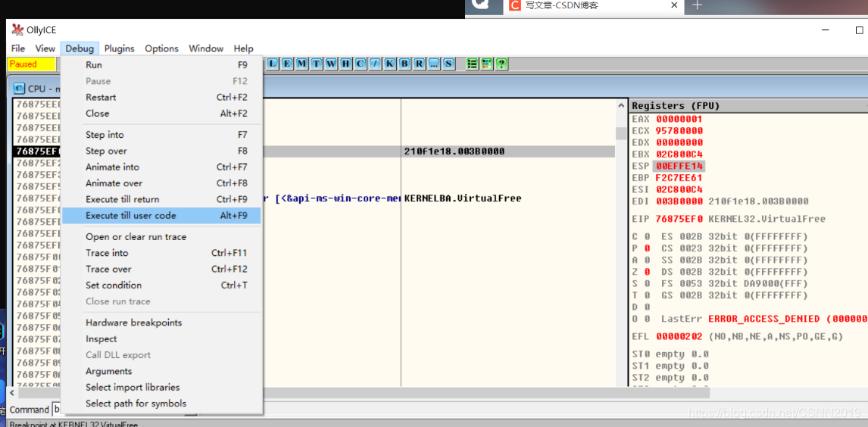Open References (R) toolbar icon
Viewport: 868px width, 427px height.
pos(419,64)
